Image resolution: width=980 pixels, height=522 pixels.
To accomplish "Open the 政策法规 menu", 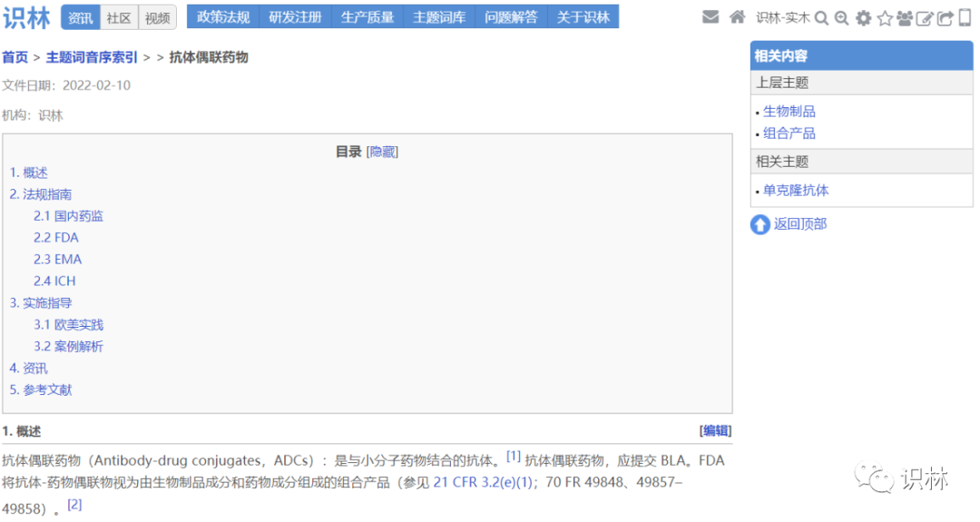I will 222,17.
